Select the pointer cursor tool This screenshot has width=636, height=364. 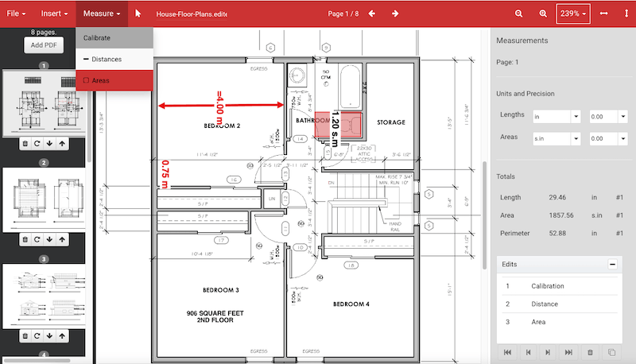coord(138,14)
